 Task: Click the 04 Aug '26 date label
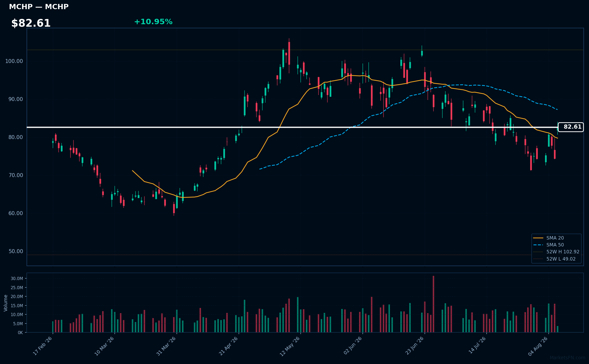pyautogui.click(x=538, y=346)
